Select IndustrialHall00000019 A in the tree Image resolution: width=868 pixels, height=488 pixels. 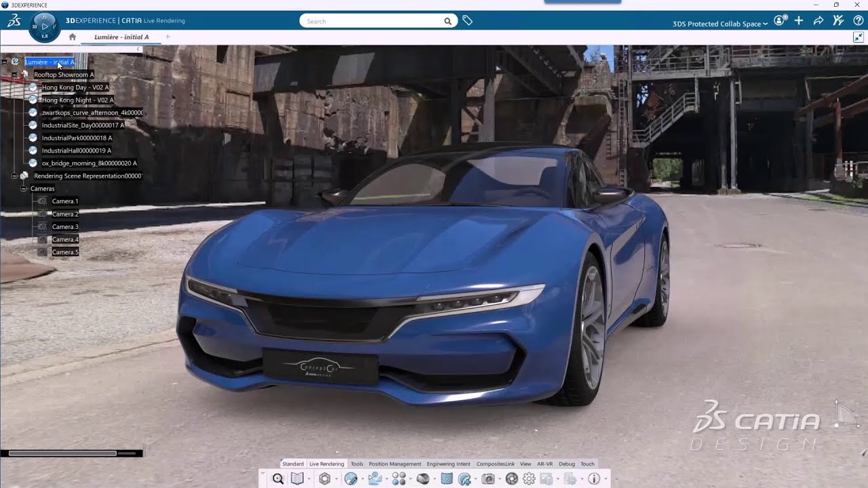coord(76,150)
